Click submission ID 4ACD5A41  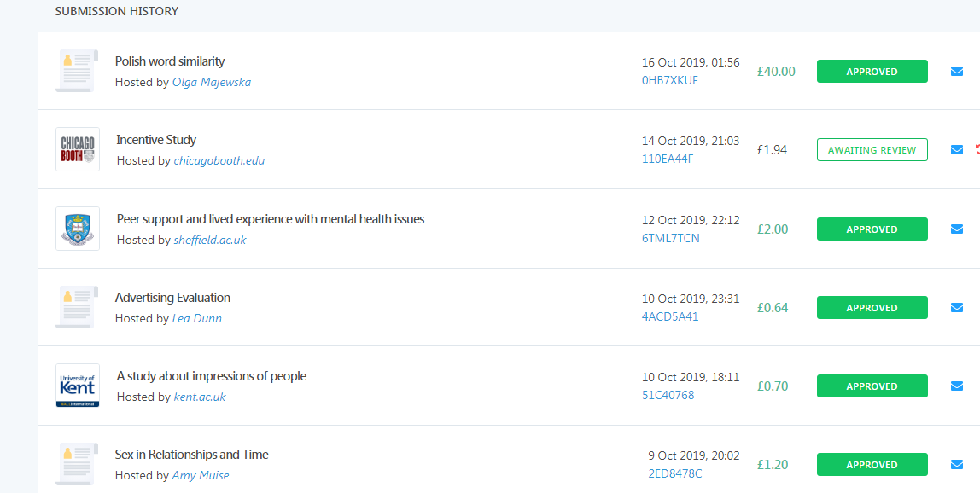[x=670, y=316]
